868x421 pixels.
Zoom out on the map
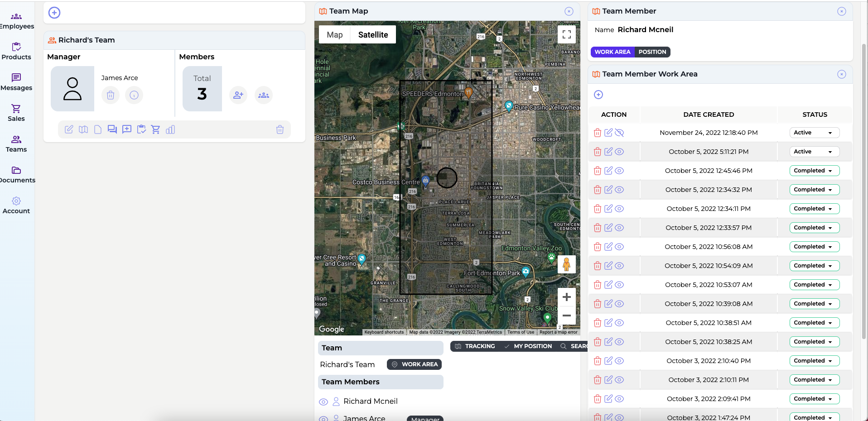tap(567, 316)
